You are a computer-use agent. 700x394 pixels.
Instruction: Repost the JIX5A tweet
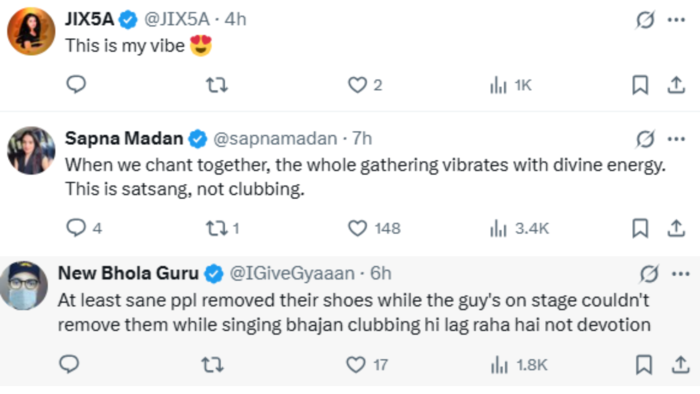(x=217, y=85)
